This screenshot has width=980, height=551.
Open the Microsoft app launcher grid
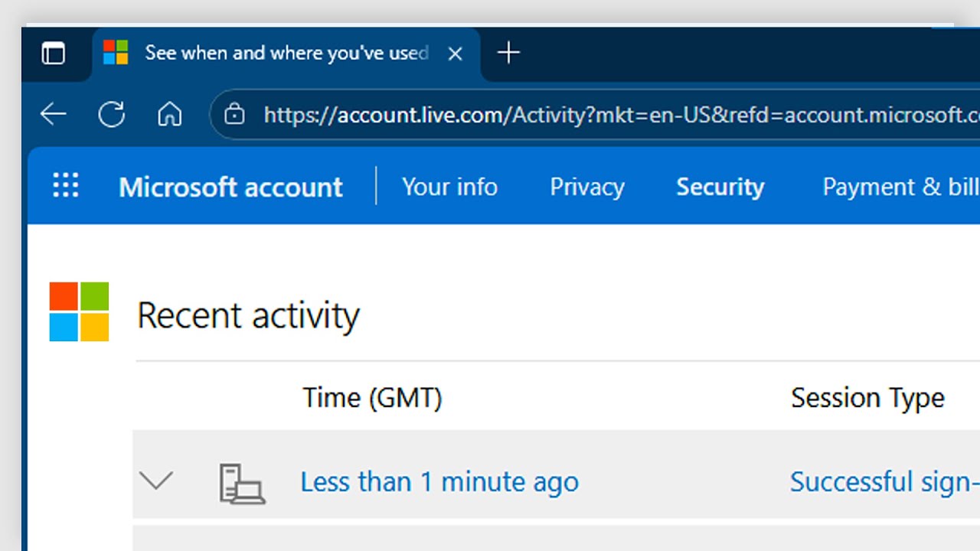click(66, 186)
